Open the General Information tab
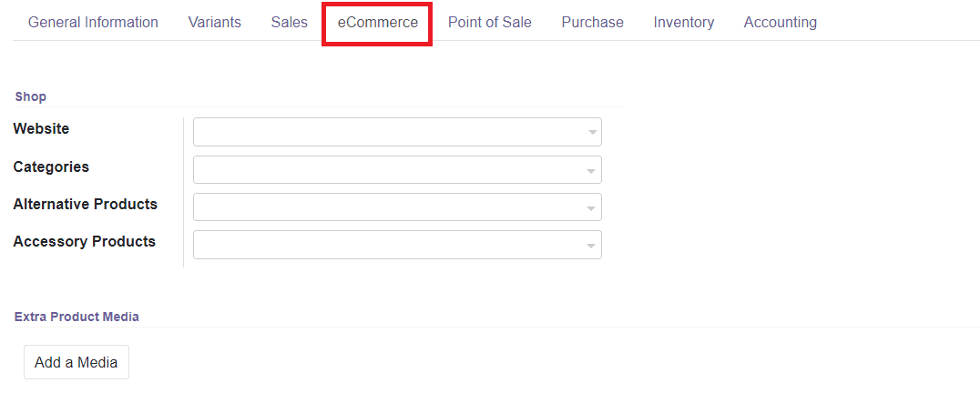The width and height of the screenshot is (980, 403). click(x=93, y=23)
